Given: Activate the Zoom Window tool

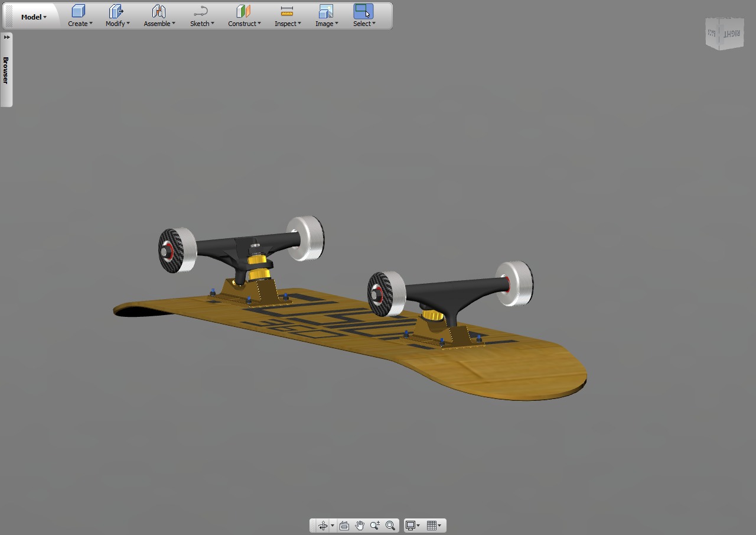Looking at the screenshot, I should tap(390, 525).
